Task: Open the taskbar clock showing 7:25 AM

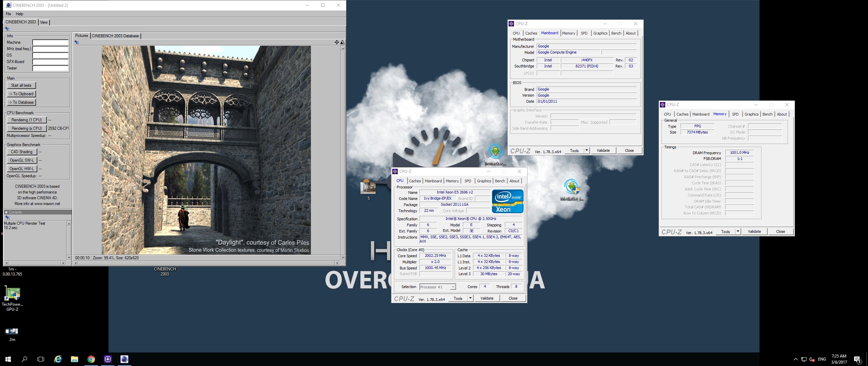Action: coord(839,359)
